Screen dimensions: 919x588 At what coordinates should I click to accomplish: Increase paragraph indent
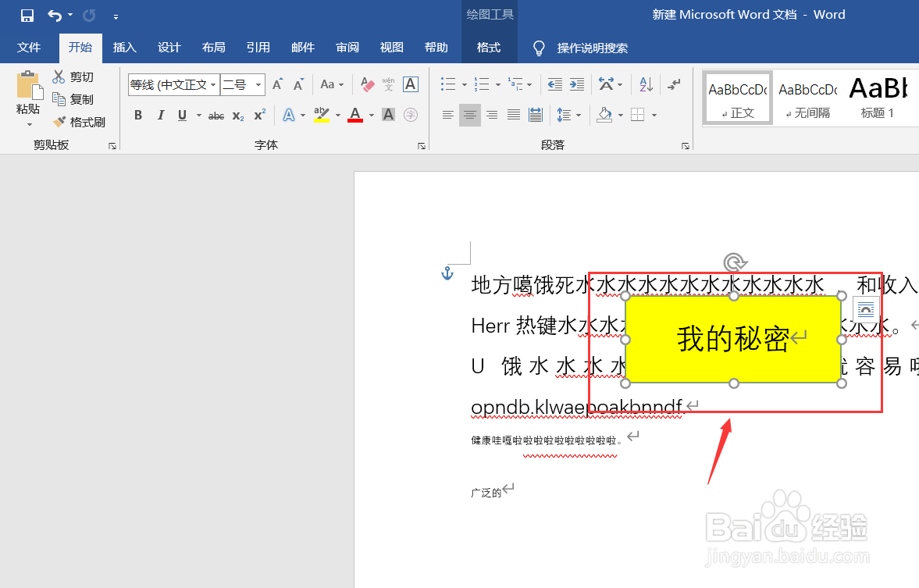click(578, 84)
